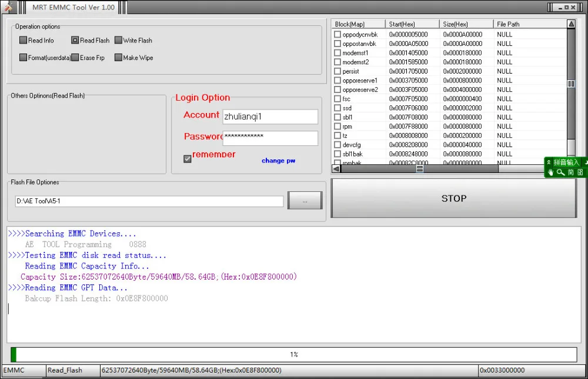Click start address 0x0001705000 cell
This screenshot has height=379, width=588.
[409, 71]
